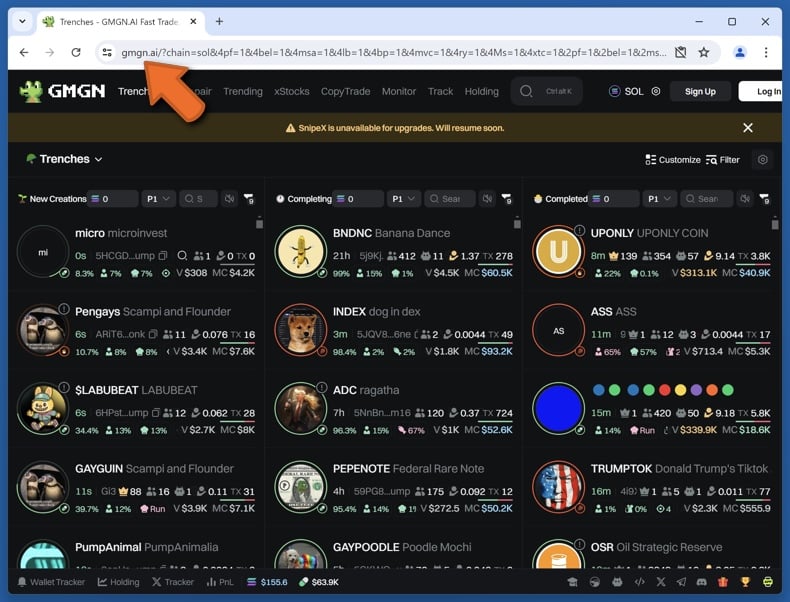This screenshot has width=790, height=602.
Task: Open the Telegram footer icon
Action: pos(681,582)
